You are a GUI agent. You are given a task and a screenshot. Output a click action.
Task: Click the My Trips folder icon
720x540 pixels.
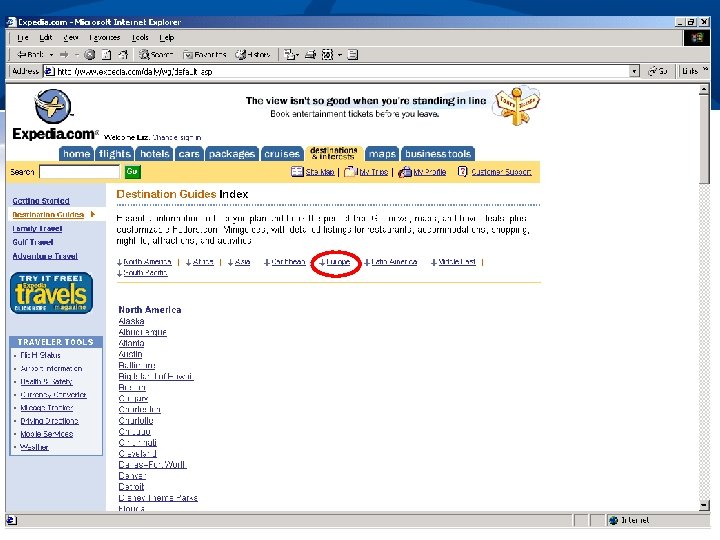click(x=350, y=172)
